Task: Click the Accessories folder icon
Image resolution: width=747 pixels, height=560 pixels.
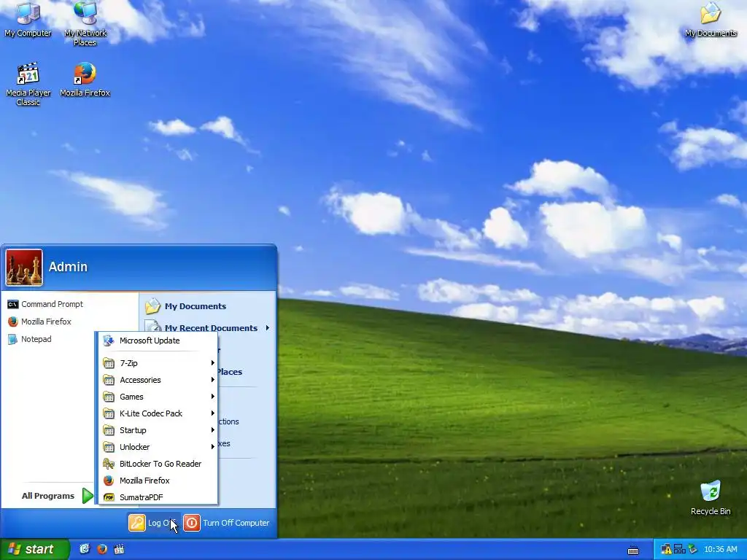Action: 109,380
